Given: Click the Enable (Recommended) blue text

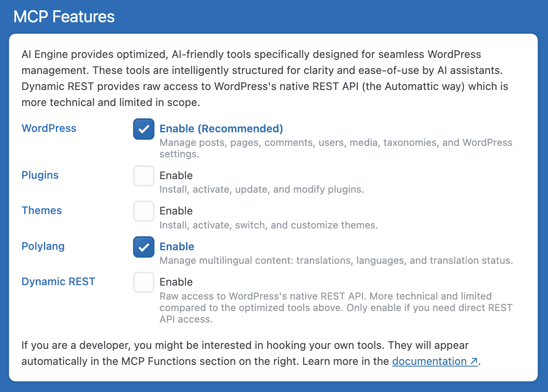Looking at the screenshot, I should coord(221,129).
